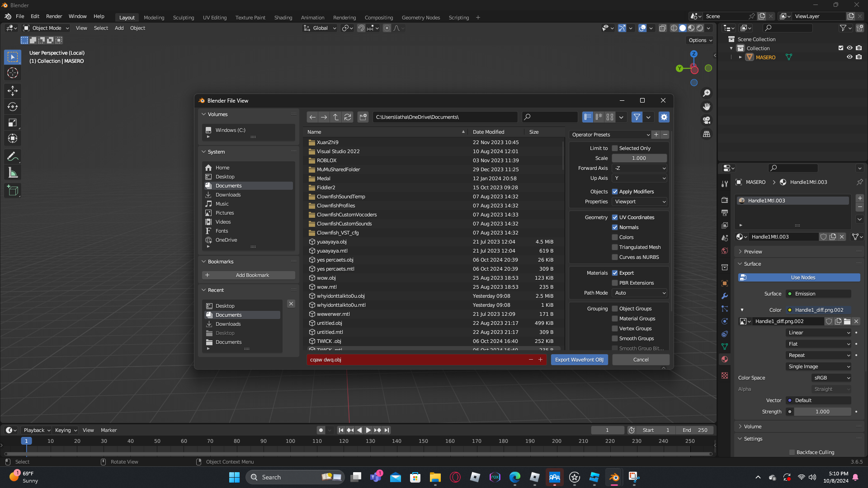
Task: Click the Measure tool icon
Action: (x=13, y=173)
